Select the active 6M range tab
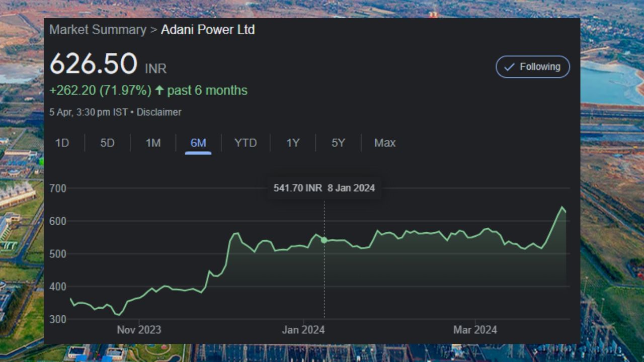Image resolution: width=644 pixels, height=362 pixels. pos(198,143)
